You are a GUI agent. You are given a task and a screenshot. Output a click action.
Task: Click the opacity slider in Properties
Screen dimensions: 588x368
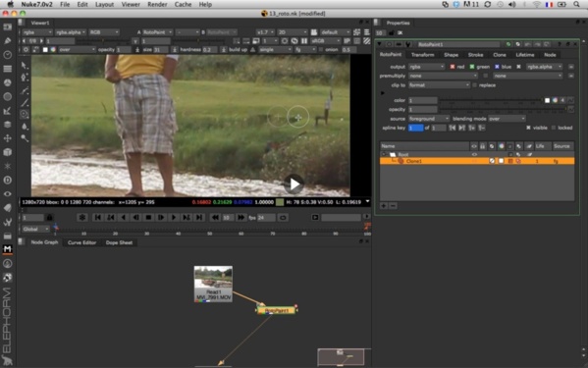click(x=503, y=110)
